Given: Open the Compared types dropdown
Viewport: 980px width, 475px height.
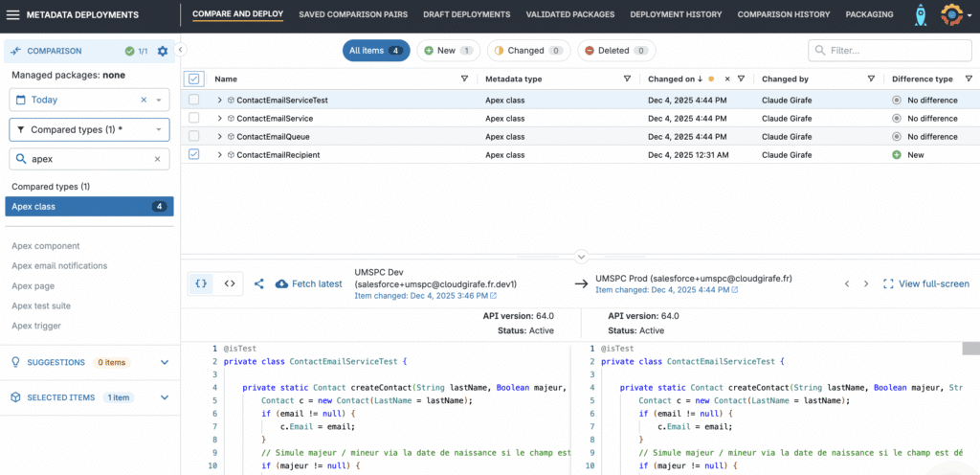Looking at the screenshot, I should (x=89, y=129).
